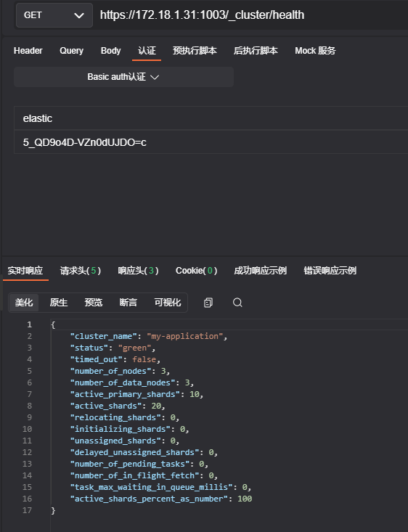This screenshot has height=532, width=408.
Task: Click the "timed_out" key
Action: coord(96,359)
